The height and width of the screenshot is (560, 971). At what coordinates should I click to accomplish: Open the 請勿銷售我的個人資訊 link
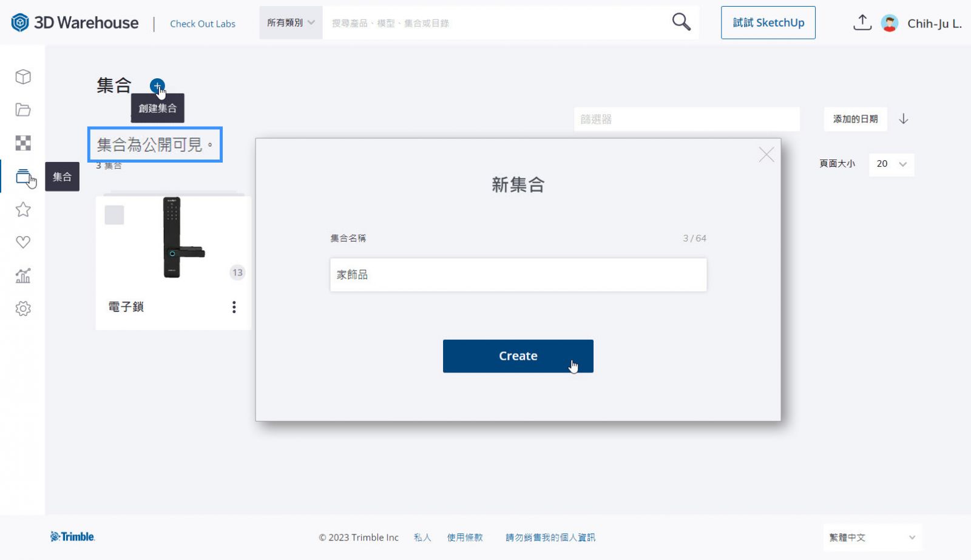click(550, 538)
